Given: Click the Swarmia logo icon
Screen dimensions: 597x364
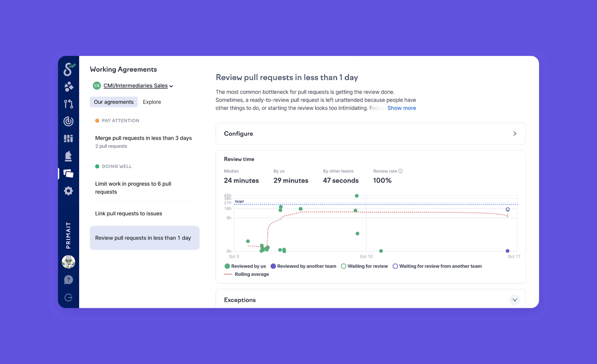Looking at the screenshot, I should (69, 69).
